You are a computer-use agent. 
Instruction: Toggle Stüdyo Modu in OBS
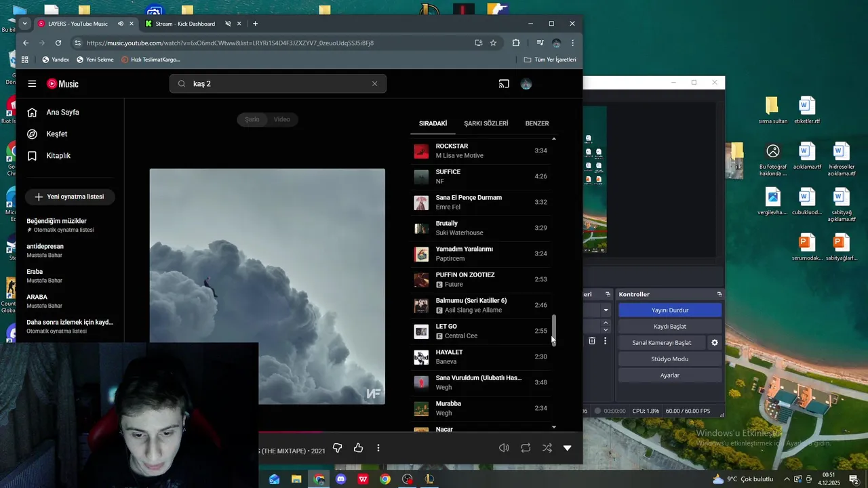[670, 359]
